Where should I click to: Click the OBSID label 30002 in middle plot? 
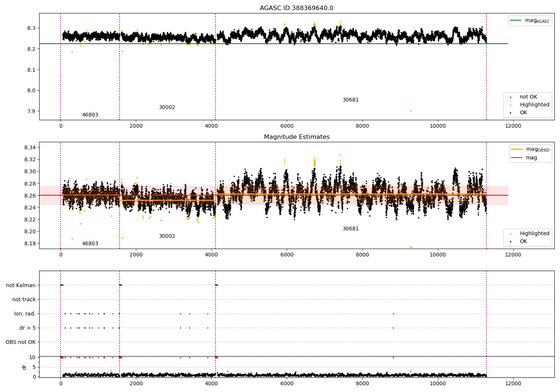click(167, 236)
